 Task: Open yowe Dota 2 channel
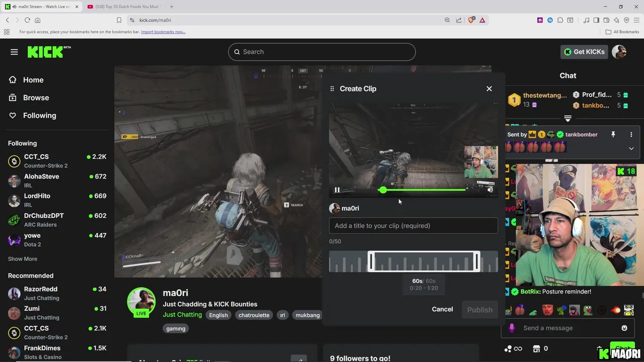click(57, 239)
